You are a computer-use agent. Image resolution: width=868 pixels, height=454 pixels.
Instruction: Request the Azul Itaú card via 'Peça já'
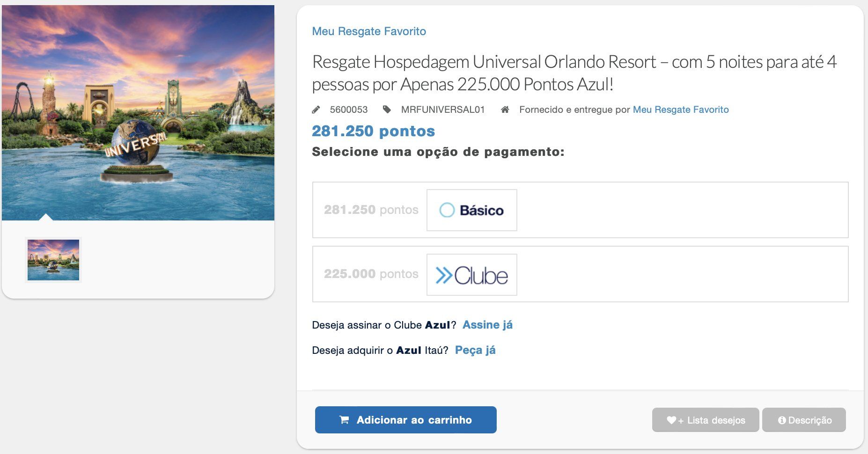(475, 350)
